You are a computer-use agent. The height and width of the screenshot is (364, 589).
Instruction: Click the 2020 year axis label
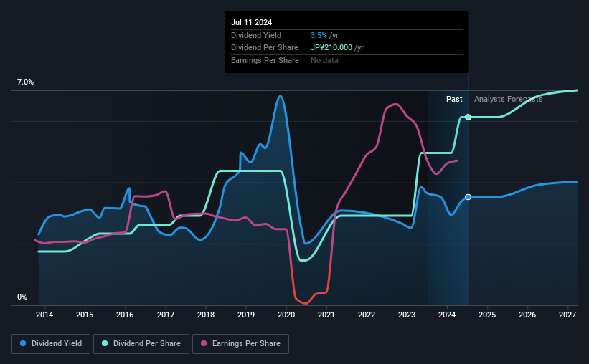click(286, 315)
